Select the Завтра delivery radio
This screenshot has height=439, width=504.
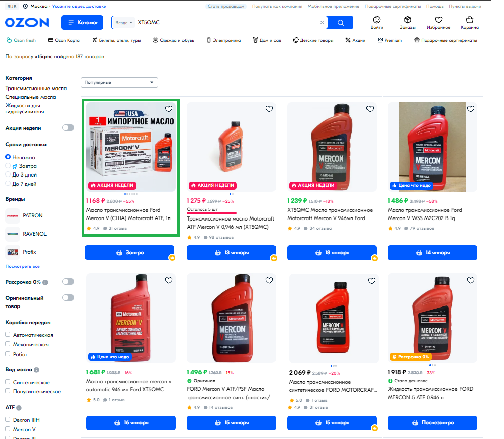click(8, 166)
